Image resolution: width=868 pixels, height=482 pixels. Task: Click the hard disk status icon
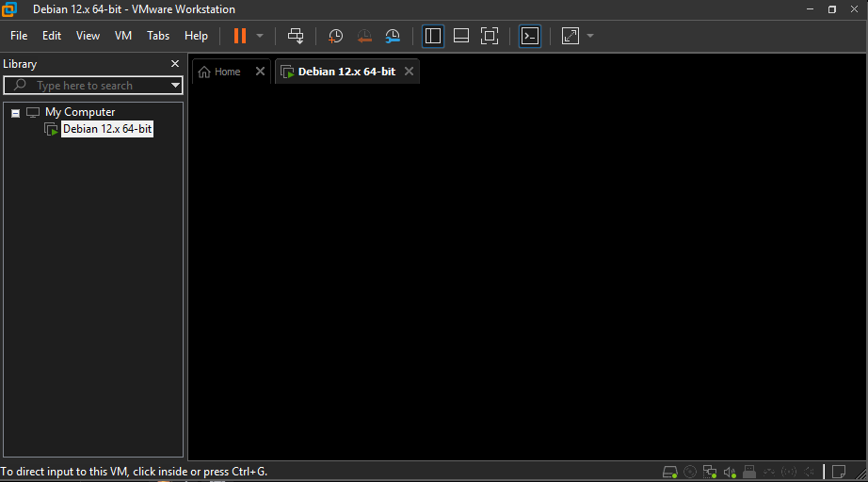pos(669,472)
